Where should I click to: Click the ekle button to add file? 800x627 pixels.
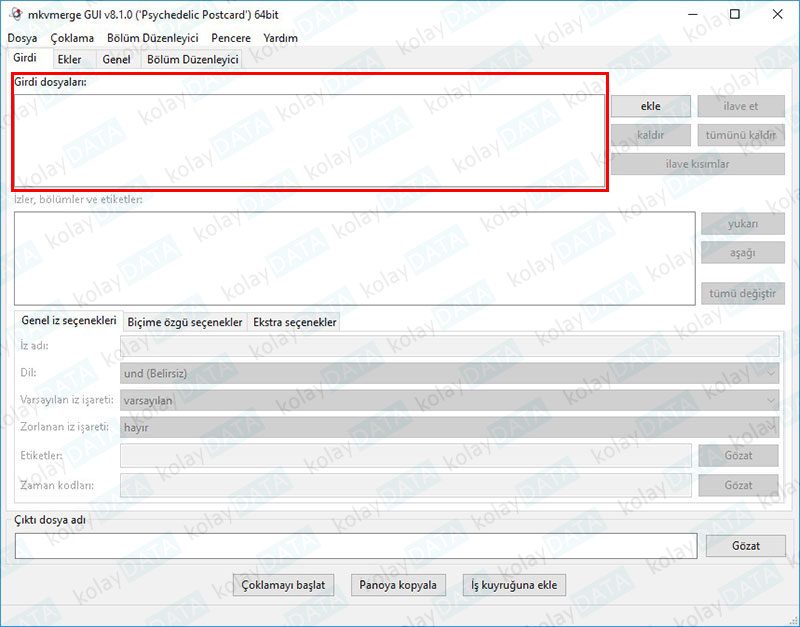click(x=651, y=106)
